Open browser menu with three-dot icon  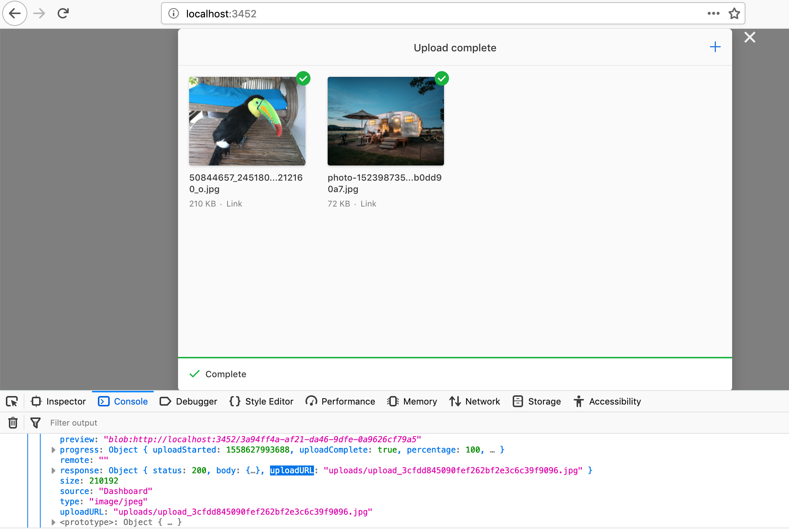[714, 13]
